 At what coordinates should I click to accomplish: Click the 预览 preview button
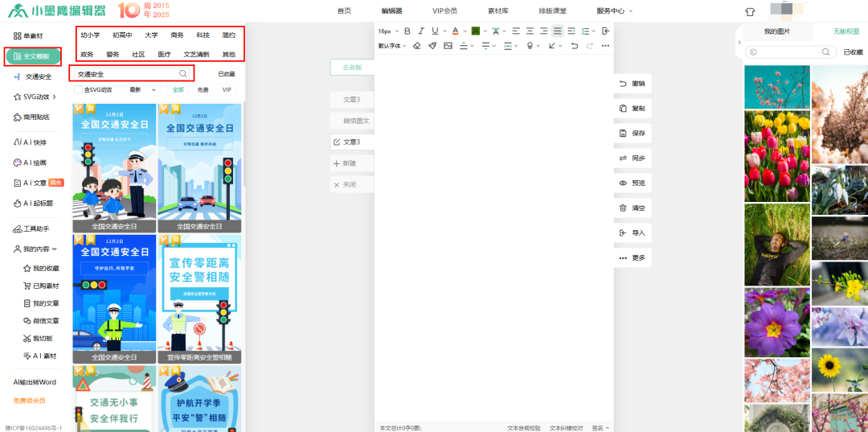tap(632, 183)
